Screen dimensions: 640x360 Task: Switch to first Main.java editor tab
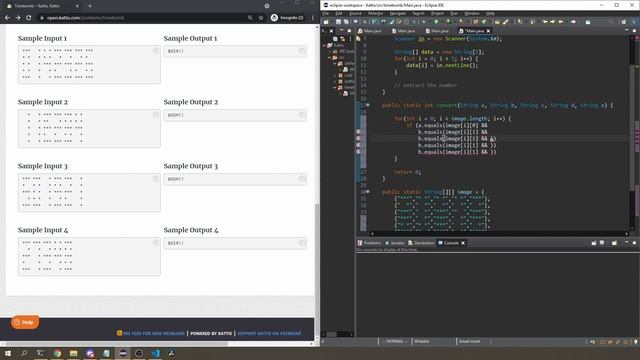point(370,31)
